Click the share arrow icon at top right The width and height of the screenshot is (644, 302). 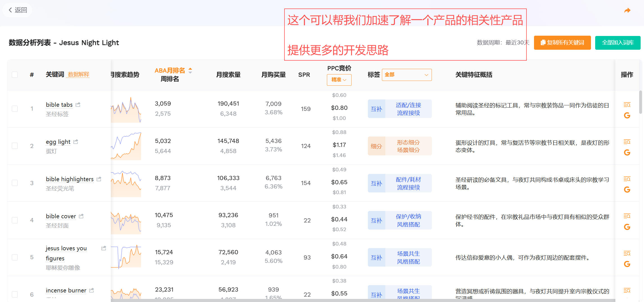[627, 10]
